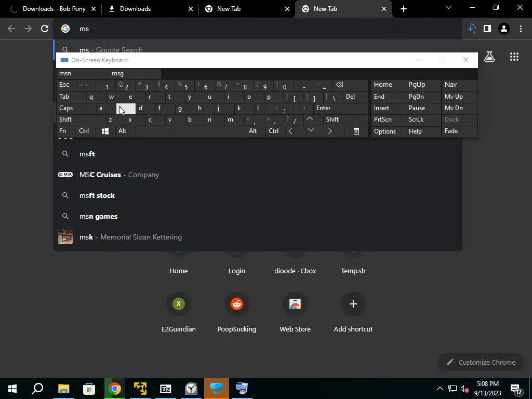Open the Web Store shortcut

pos(295,312)
